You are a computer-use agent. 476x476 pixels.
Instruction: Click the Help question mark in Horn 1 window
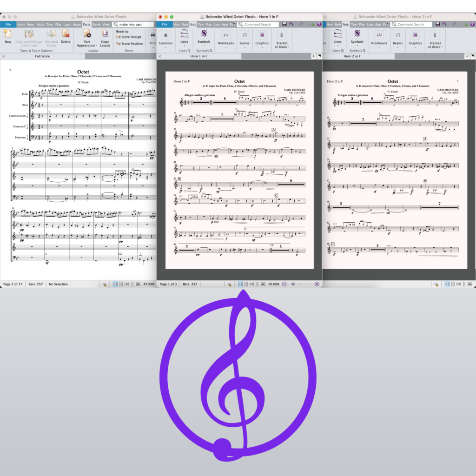[x=319, y=24]
